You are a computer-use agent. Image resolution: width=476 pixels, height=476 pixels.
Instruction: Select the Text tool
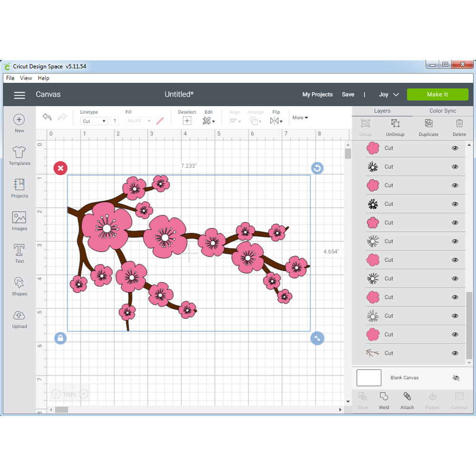tap(19, 253)
